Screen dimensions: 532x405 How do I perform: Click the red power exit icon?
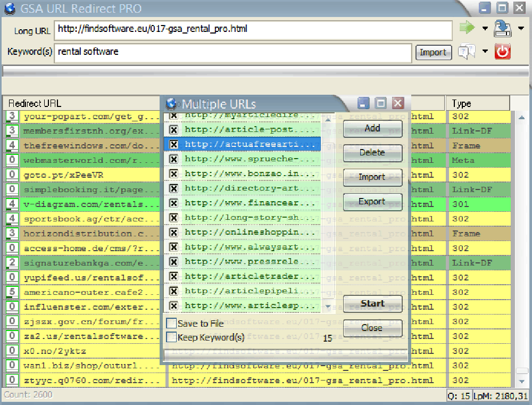tap(503, 52)
